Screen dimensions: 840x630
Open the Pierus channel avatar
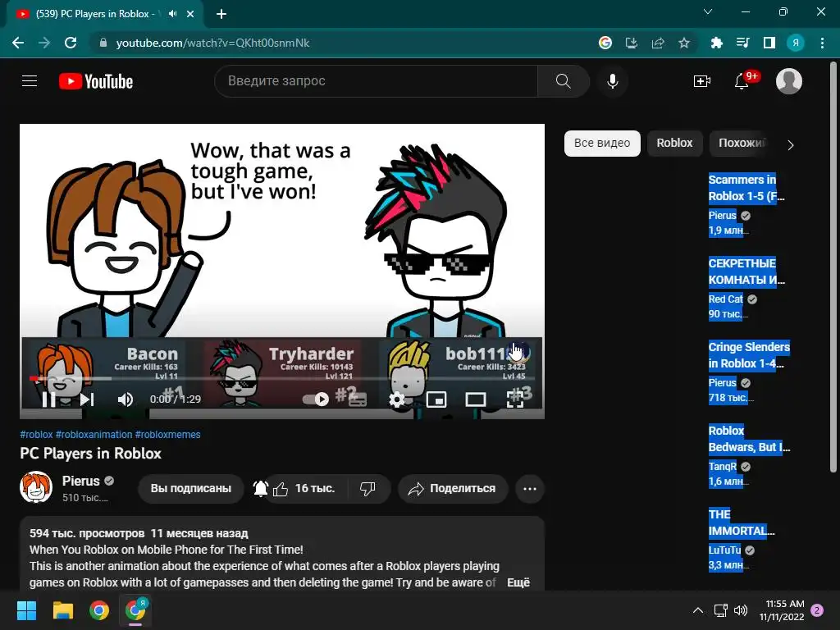pos(36,487)
